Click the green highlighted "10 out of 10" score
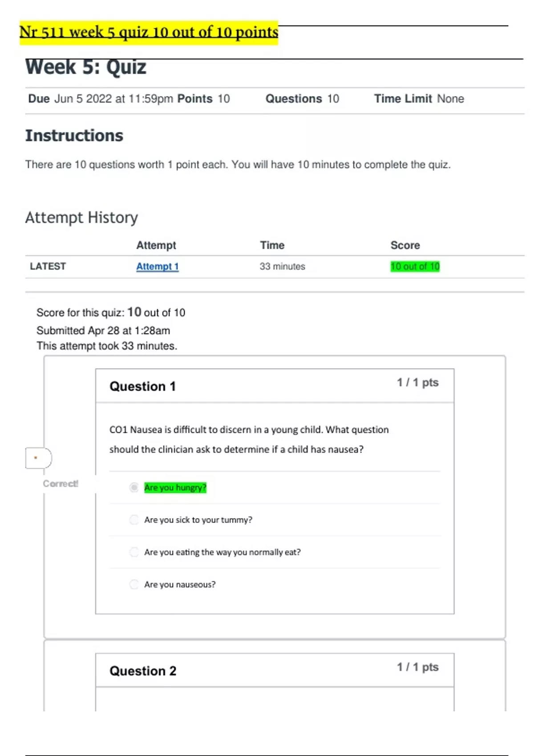This screenshot has width=534, height=756. (x=415, y=266)
